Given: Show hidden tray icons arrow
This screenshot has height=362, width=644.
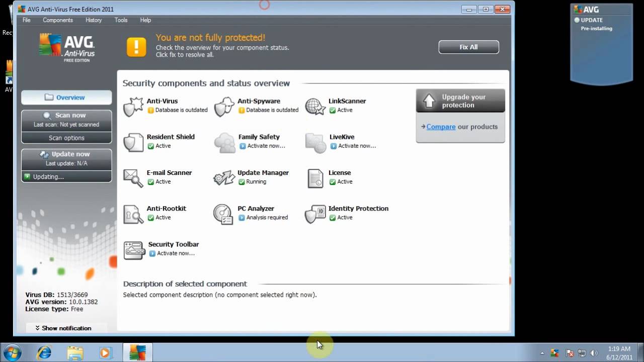Looking at the screenshot, I should click(542, 353).
